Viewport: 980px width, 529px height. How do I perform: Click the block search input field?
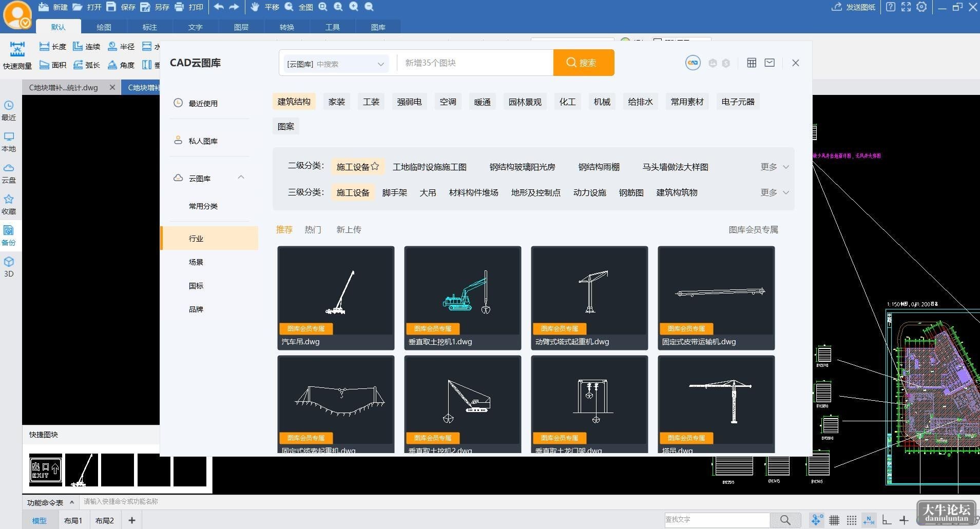(x=475, y=63)
